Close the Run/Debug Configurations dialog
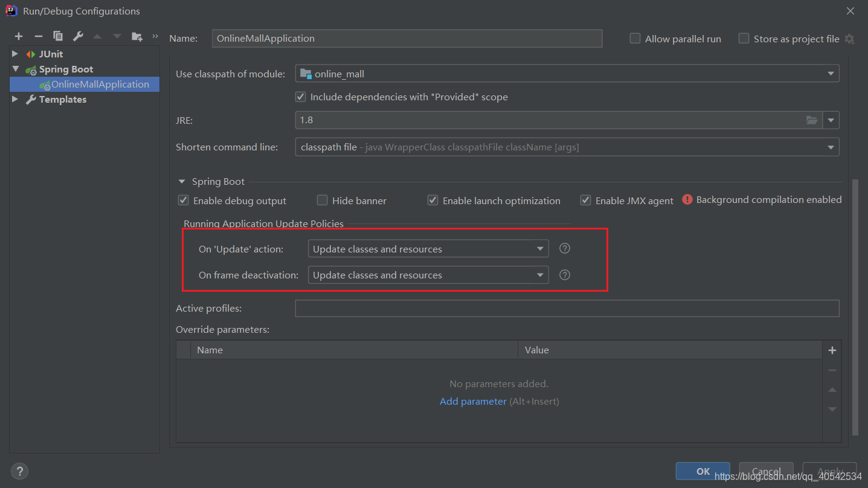 click(850, 11)
